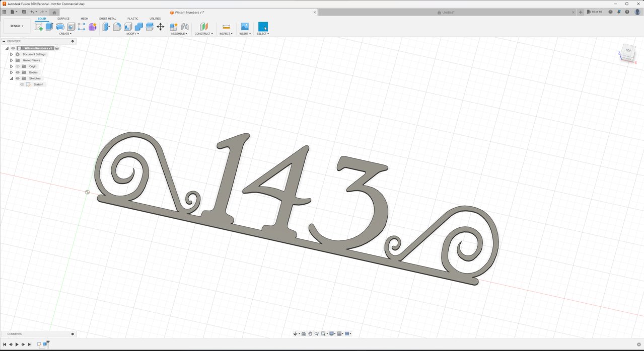
Task: Click the activate component radio button
Action: coord(57,48)
